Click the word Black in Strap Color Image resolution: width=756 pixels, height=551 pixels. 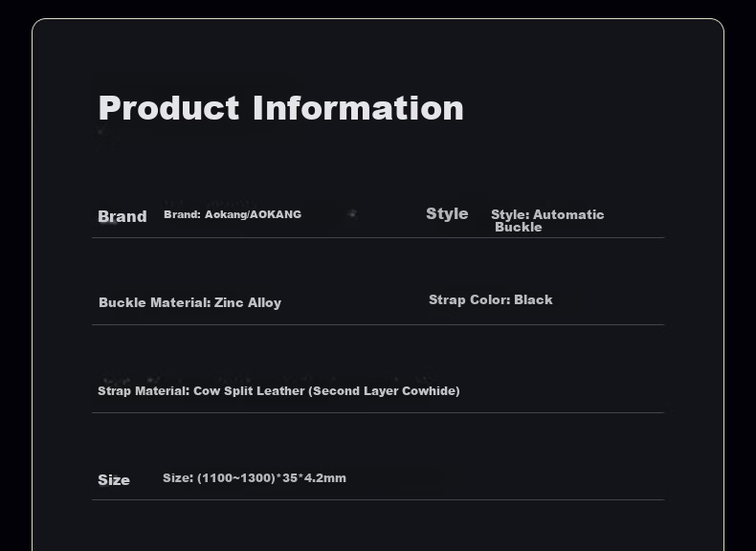[x=533, y=299]
